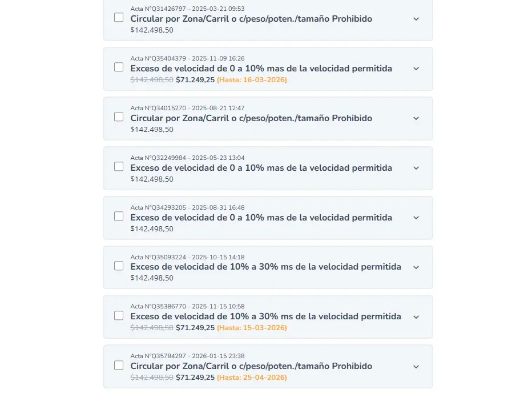Expand Acta N°Q35093224 with its chevron

click(416, 267)
